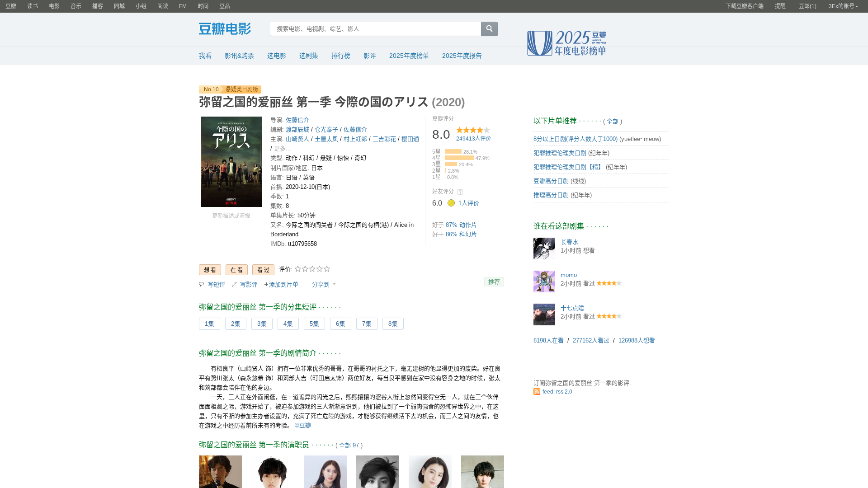Click the search magnifier button
The height and width of the screenshot is (488, 868).
point(489,29)
